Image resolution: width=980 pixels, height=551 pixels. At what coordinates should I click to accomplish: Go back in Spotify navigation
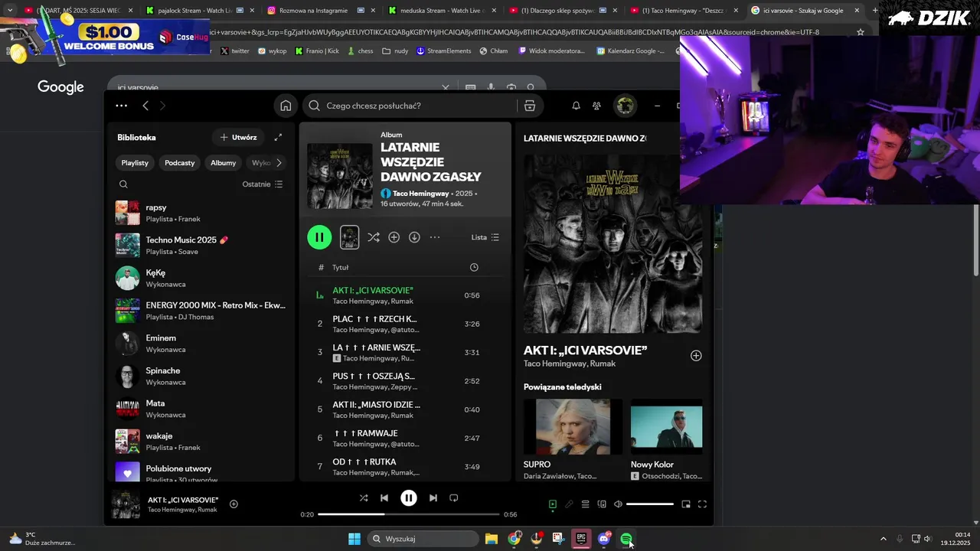(x=145, y=106)
